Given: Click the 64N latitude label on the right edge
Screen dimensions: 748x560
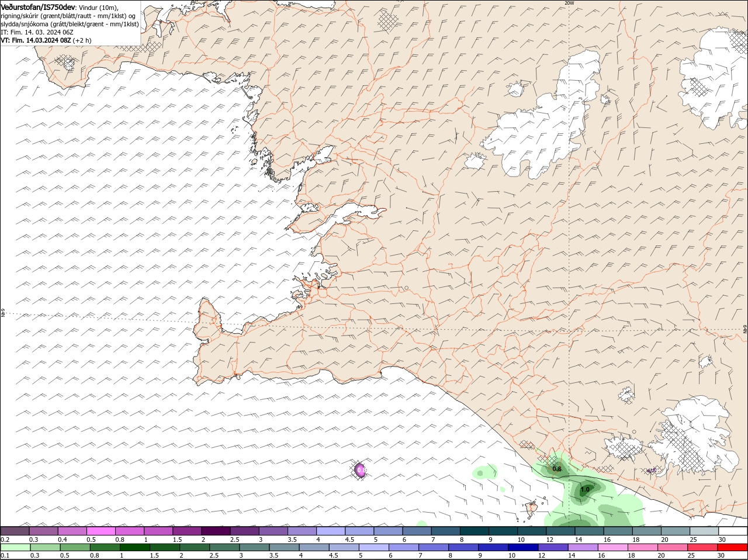Looking at the screenshot, I should tap(744, 329).
